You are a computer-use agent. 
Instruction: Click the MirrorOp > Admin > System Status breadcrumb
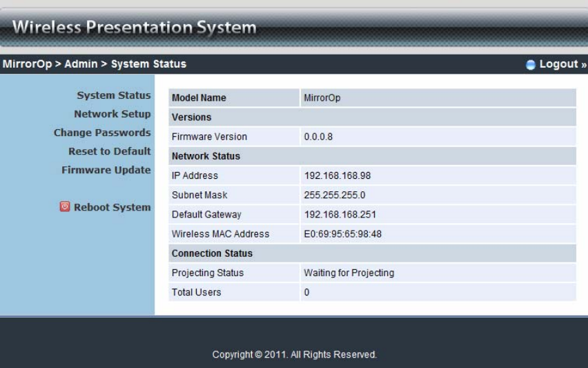(x=95, y=64)
